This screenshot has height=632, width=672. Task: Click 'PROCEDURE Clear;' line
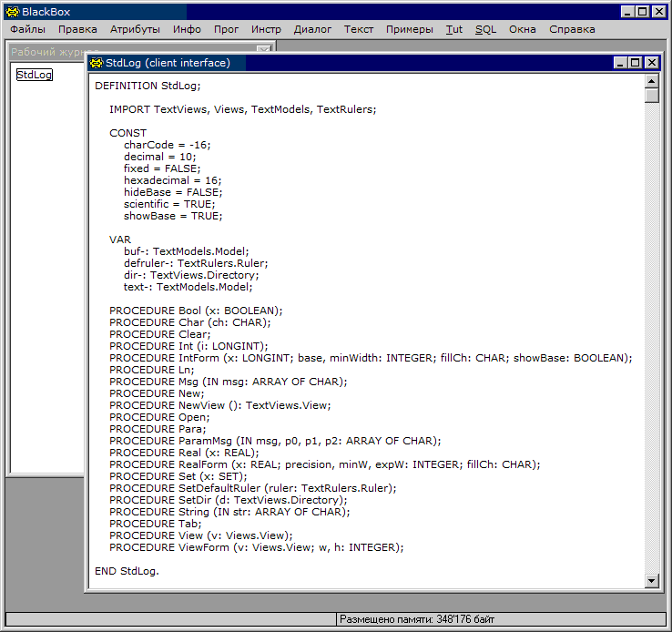160,334
